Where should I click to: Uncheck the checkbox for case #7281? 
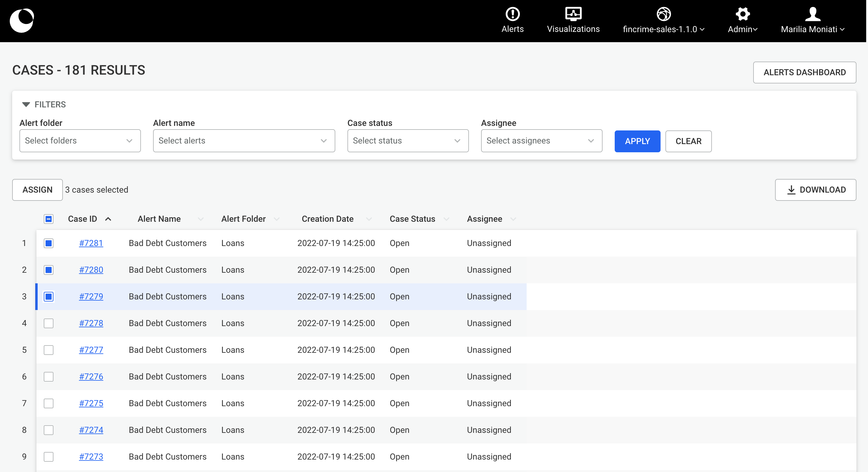49,243
